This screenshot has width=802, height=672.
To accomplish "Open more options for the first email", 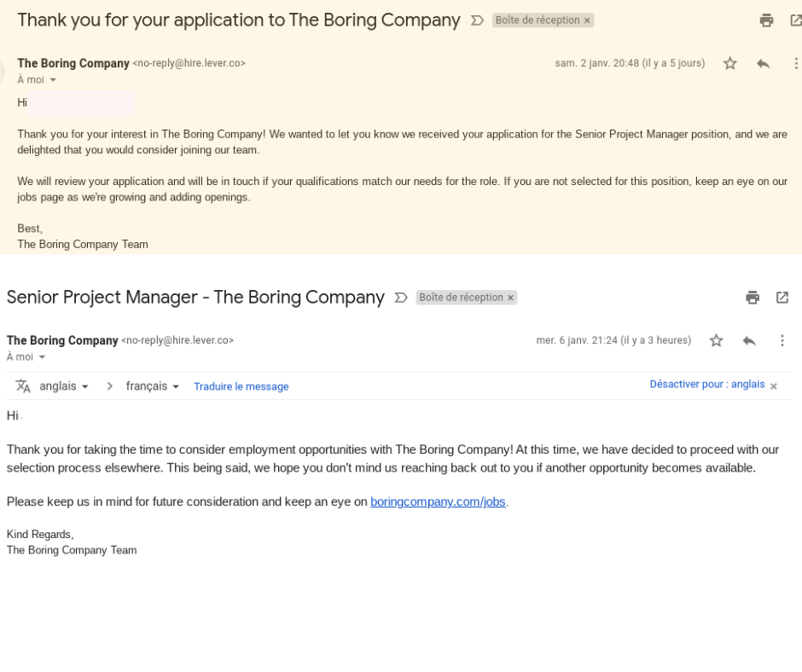I will [x=796, y=63].
